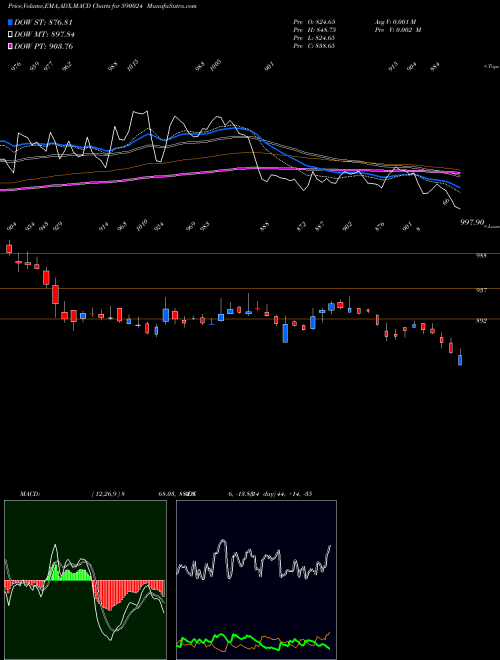Viewport: 500px width, 660px height.
Task: Click the 997.90 price label
Action: [472, 222]
